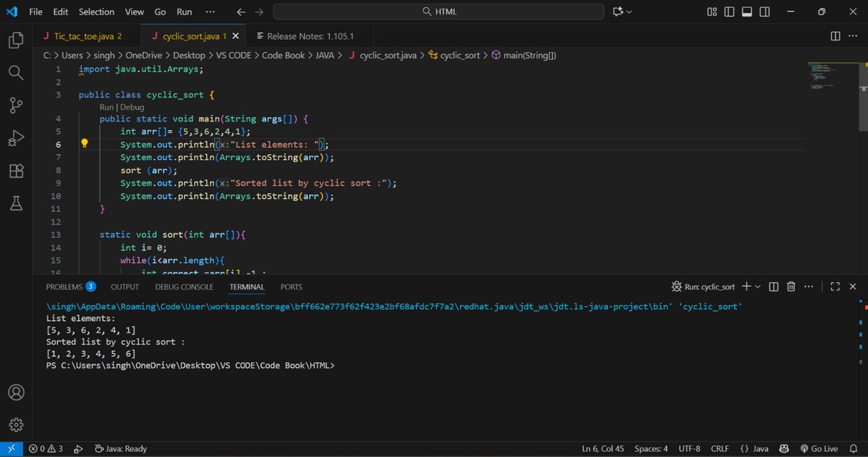Show errors and warnings count in status bar
Viewport: 868px width, 457px height.
46,448
